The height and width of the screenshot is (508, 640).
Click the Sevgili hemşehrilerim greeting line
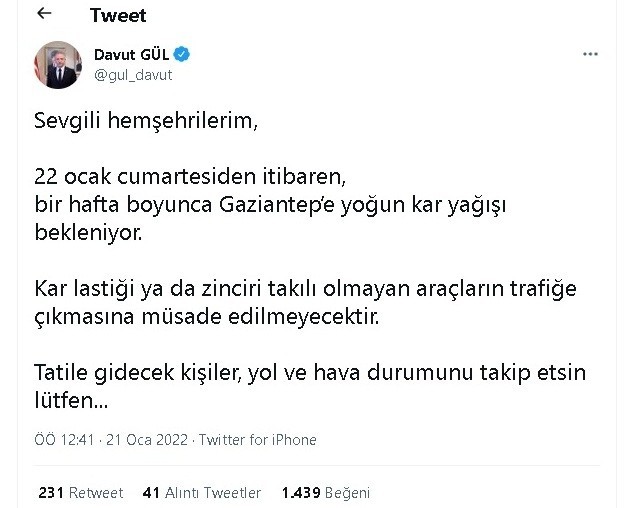[145, 123]
